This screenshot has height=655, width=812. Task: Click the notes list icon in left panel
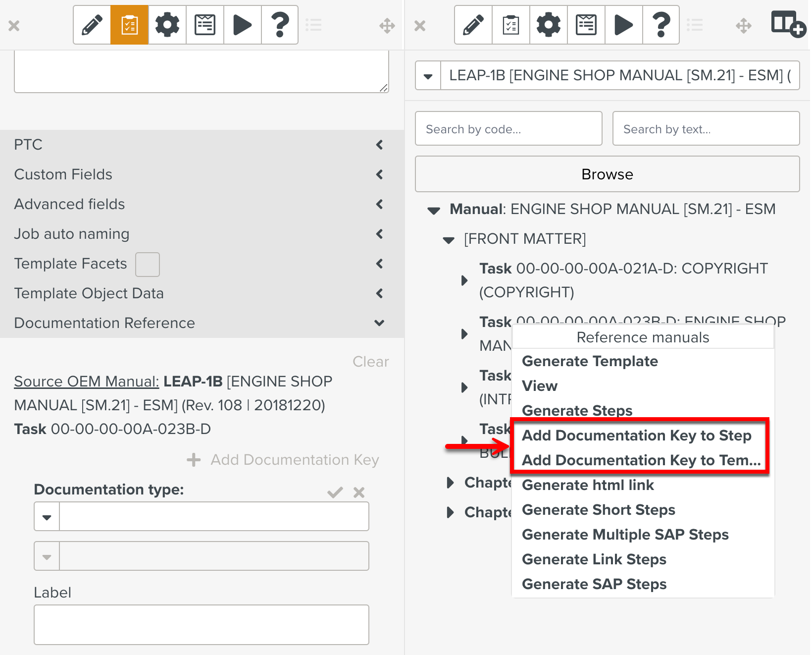click(x=205, y=25)
